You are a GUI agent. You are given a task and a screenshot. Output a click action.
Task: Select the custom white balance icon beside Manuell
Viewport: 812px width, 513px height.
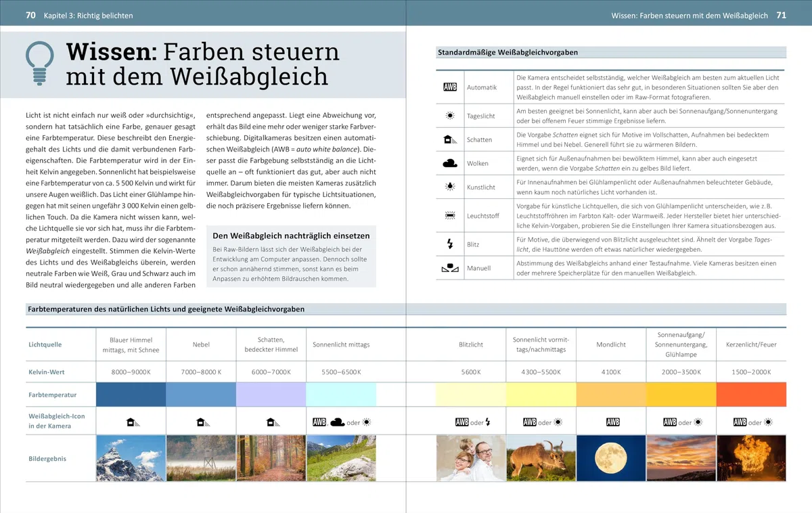(450, 268)
